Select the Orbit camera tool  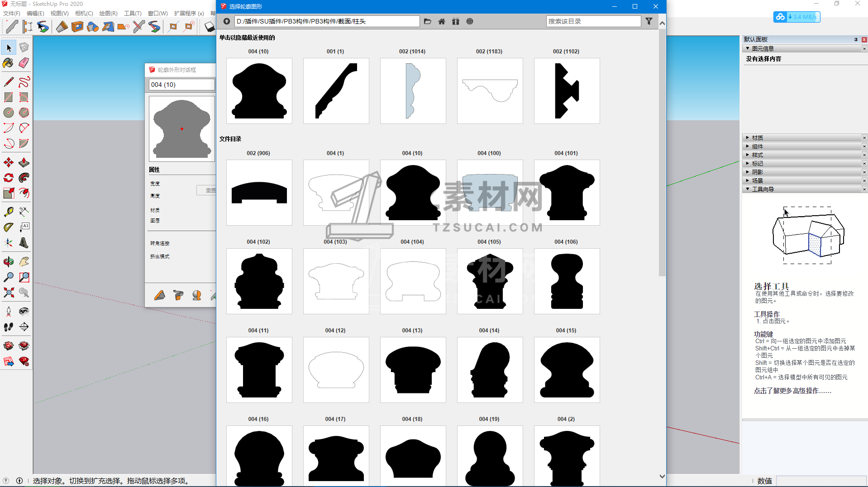tap(8, 262)
